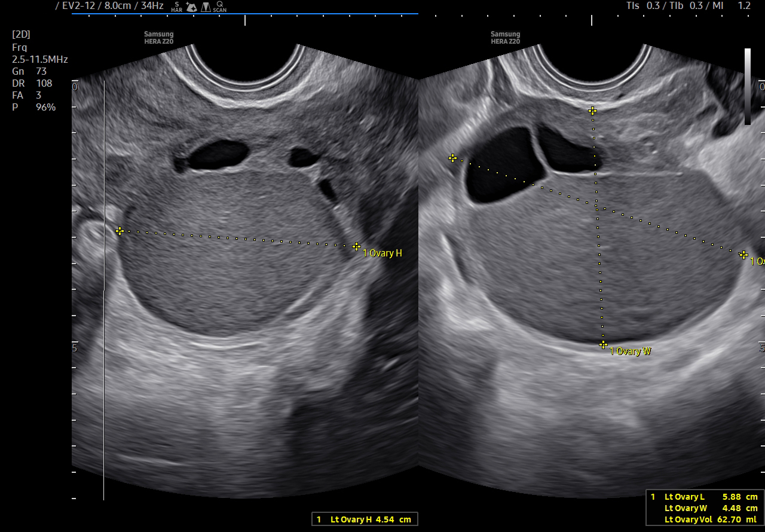Click the right image Samsung HERA Z20 label

(x=506, y=38)
